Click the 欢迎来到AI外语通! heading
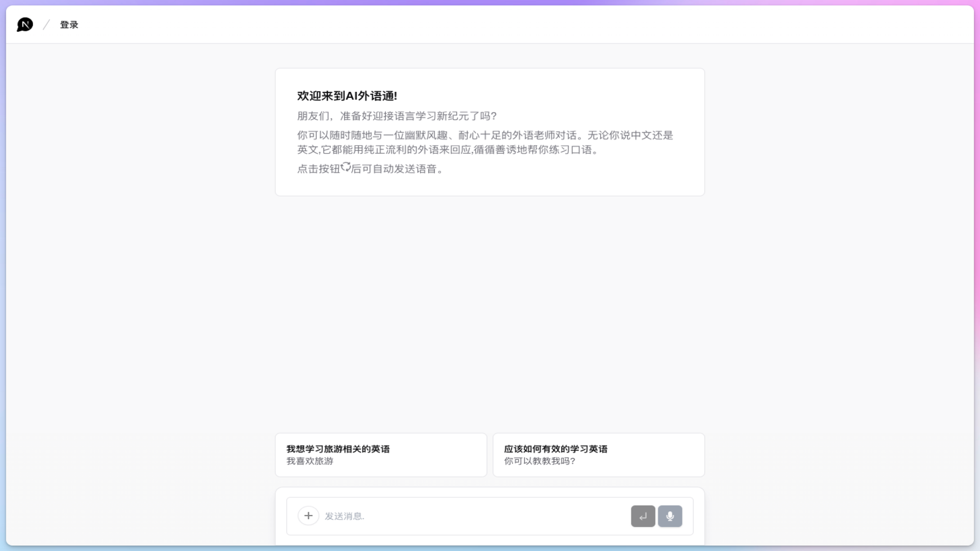Image resolution: width=980 pixels, height=551 pixels. [x=347, y=96]
